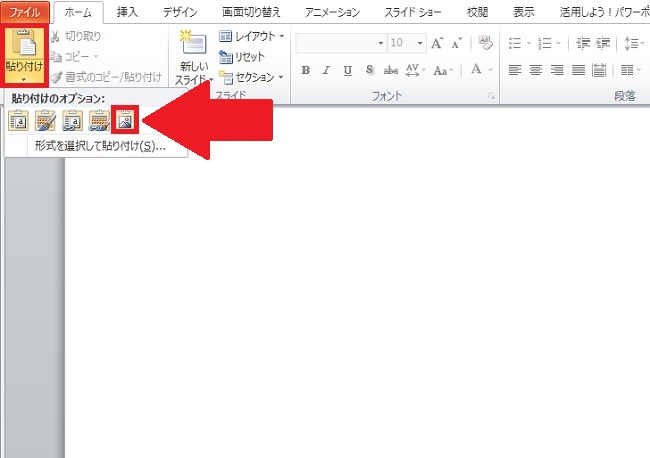Screen dimensions: 650x458
Task: Distribute text evenly
Action: tap(599, 70)
